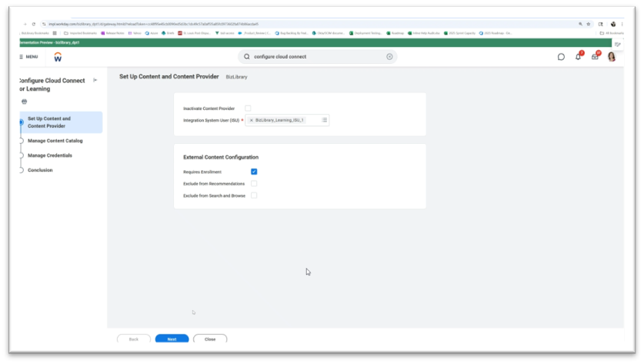Select the Manage Credentials step

[50, 155]
